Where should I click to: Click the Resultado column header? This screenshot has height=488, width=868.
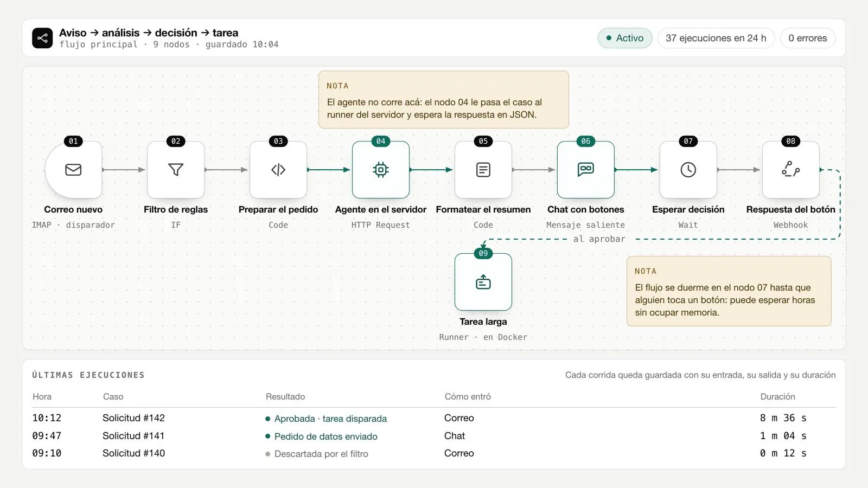[x=285, y=396]
